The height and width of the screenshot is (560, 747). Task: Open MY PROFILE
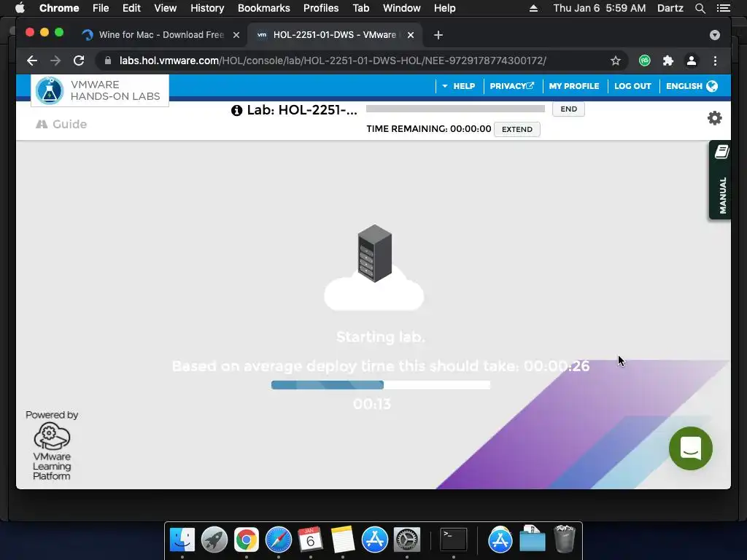point(573,86)
